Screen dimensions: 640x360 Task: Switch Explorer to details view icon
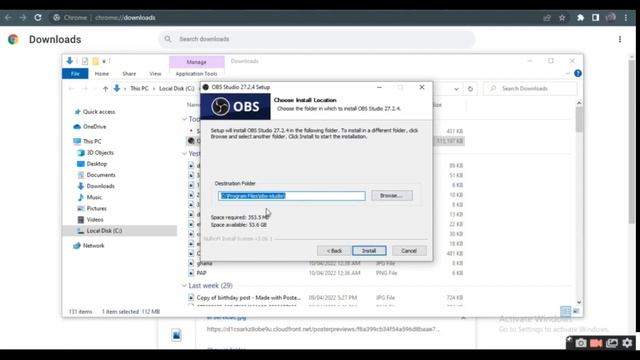(x=565, y=311)
